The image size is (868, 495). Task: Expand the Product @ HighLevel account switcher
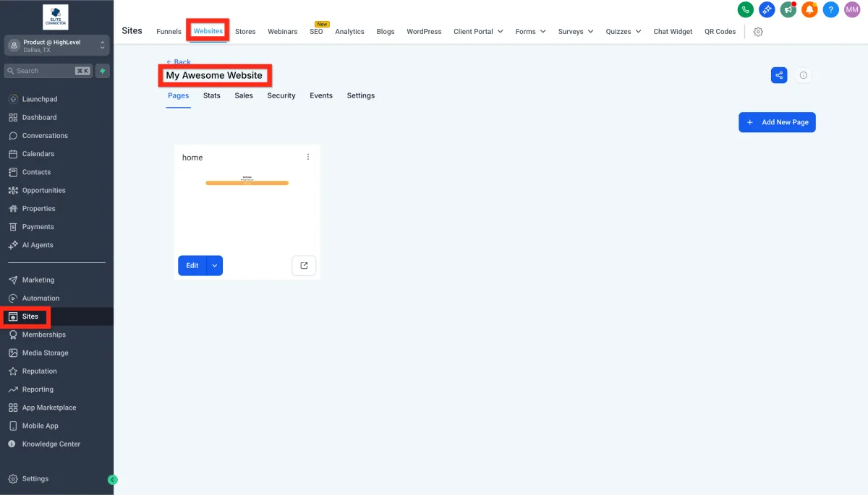click(56, 46)
